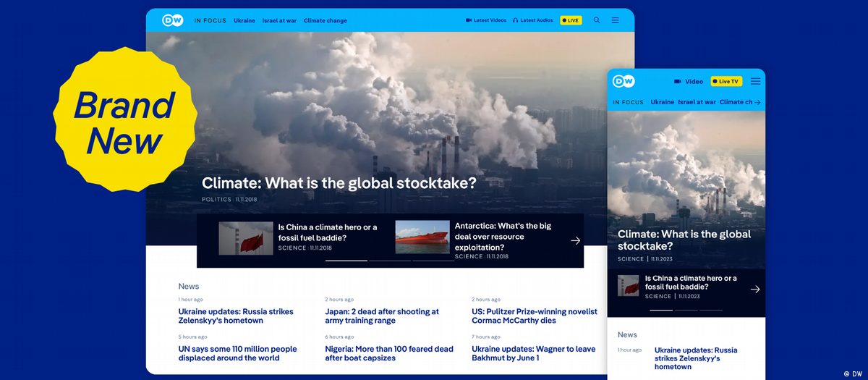Screen dimensions: 868x380
Task: Click the DW logo in desktop header
Action: click(172, 20)
